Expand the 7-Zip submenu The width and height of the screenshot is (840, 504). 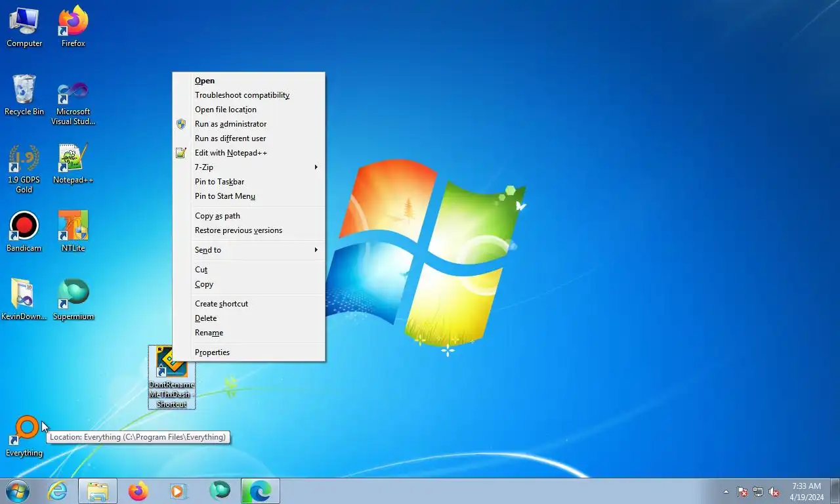249,167
